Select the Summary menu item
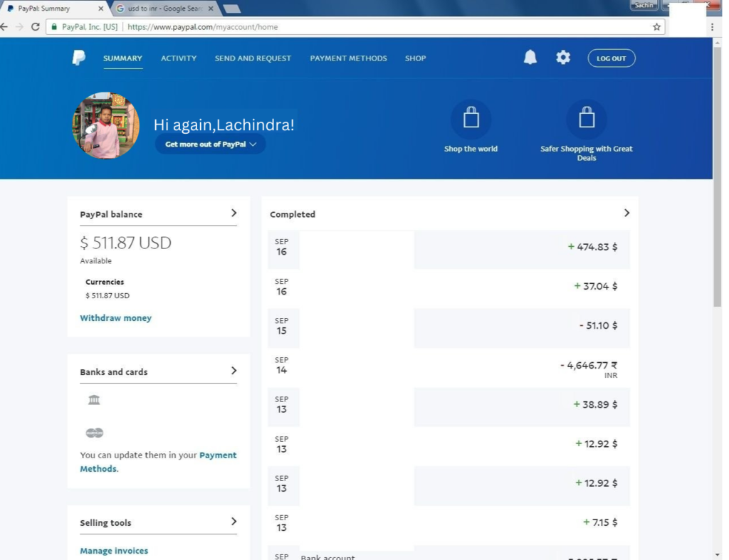 point(122,58)
